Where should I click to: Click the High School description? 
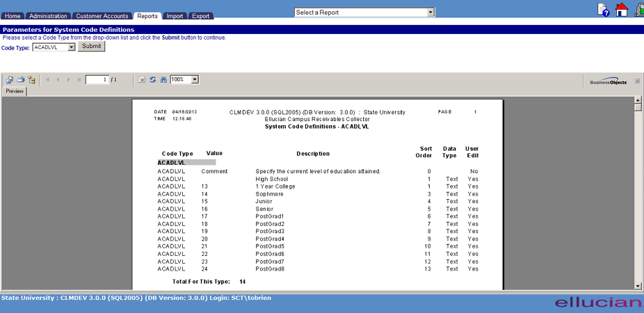pyautogui.click(x=272, y=179)
